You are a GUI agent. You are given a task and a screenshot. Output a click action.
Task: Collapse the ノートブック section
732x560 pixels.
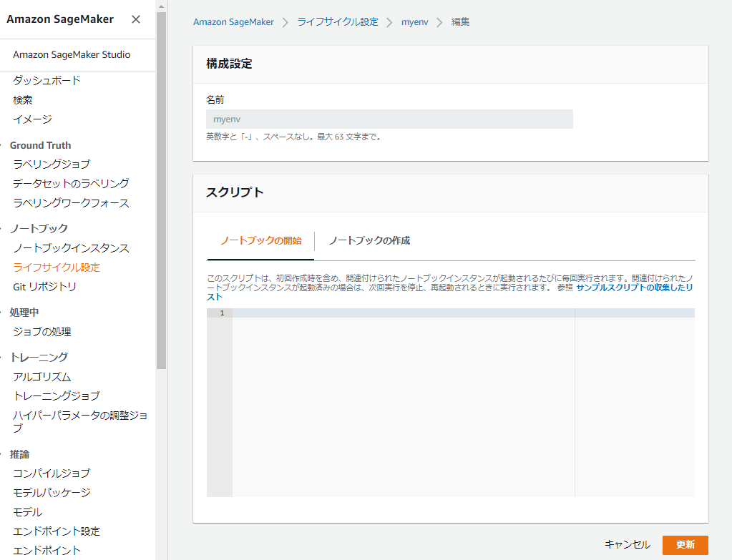(39, 228)
